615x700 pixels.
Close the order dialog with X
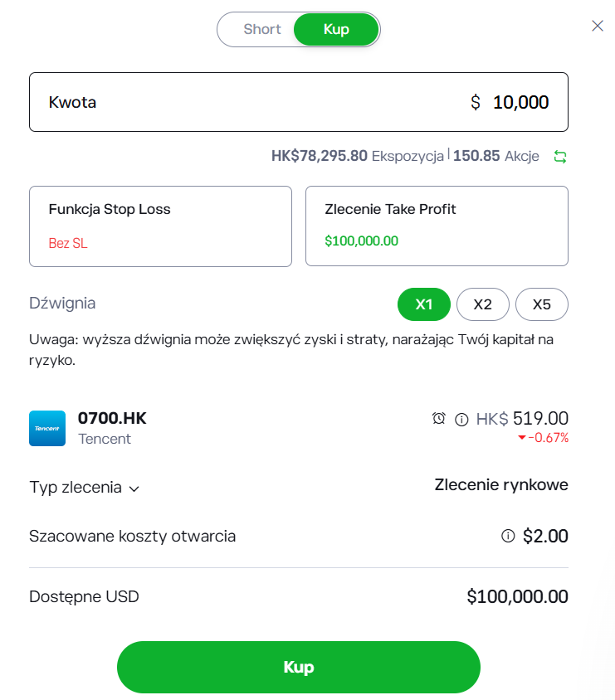pos(598,26)
